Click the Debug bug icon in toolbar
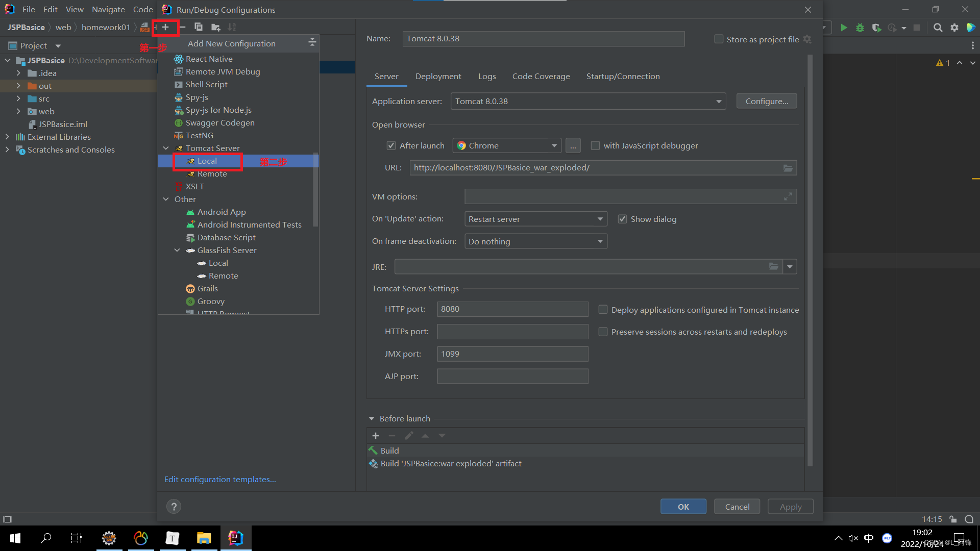Screen dimensions: 980x551 [x=860, y=28]
